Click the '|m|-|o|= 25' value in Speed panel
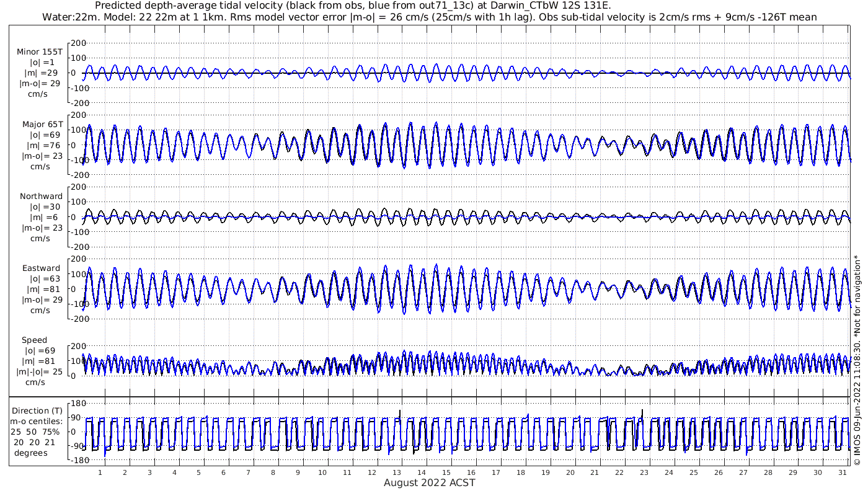The width and height of the screenshot is (868, 496). pyautogui.click(x=40, y=372)
